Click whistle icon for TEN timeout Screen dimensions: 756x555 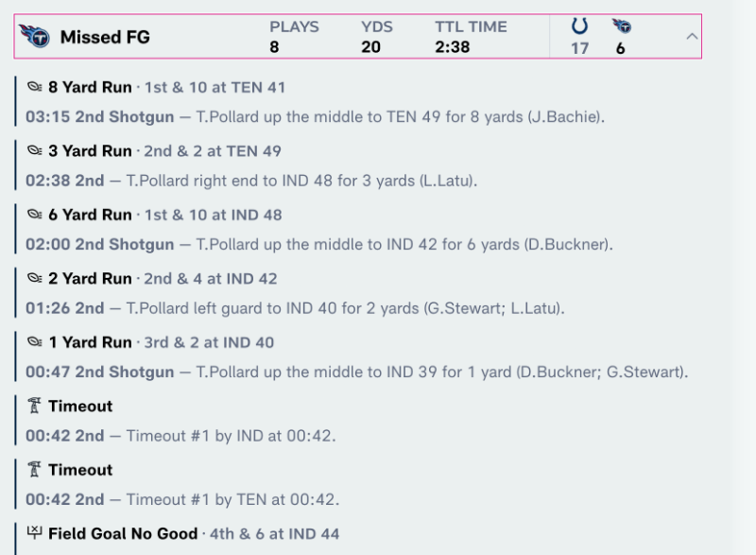tap(35, 470)
